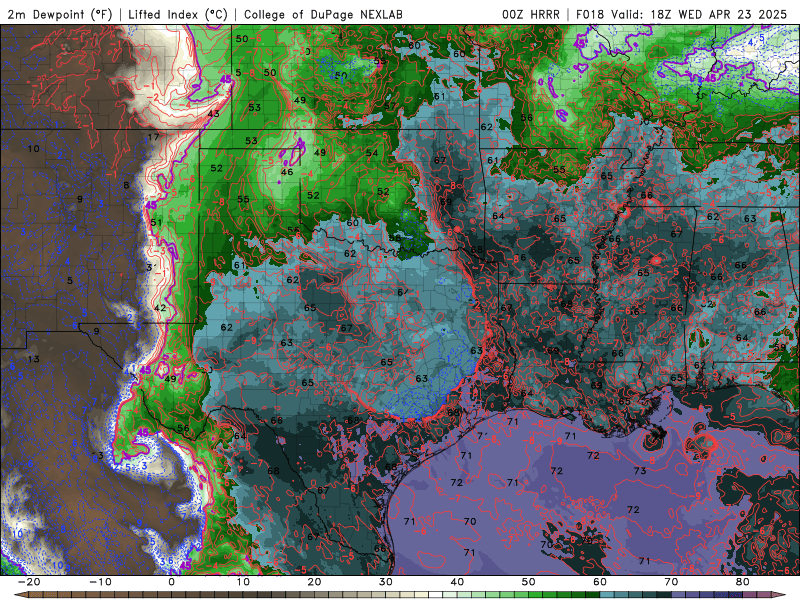800x600 pixels.
Task: Click the "2m Dewpoint (°F)" title text
Action: point(59,14)
